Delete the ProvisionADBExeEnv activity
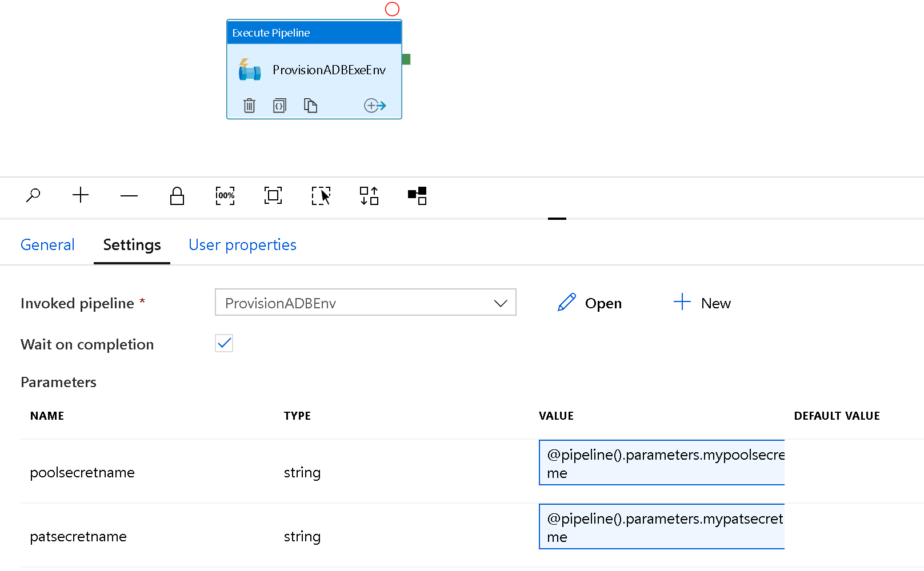The height and width of the screenshot is (571, 924). pos(249,105)
